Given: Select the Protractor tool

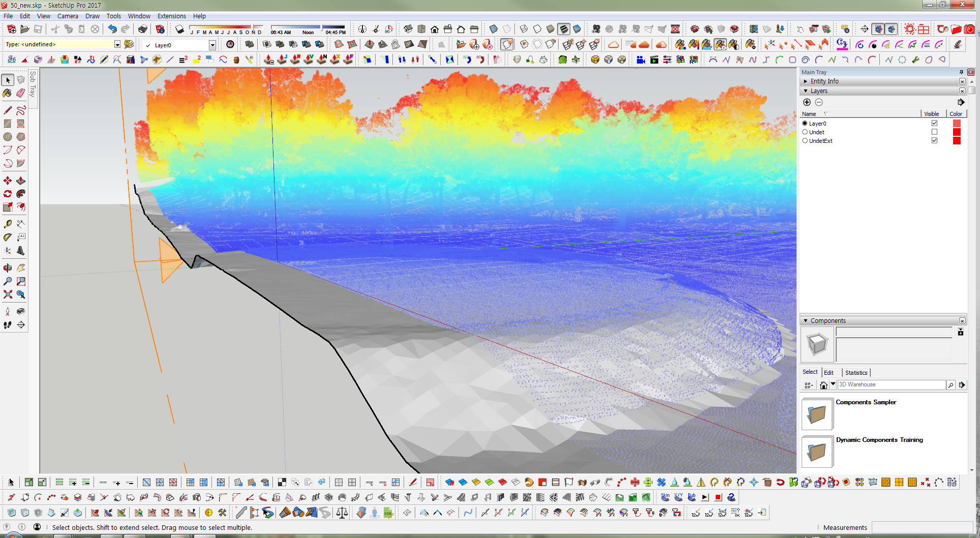Looking at the screenshot, I should tap(8, 237).
